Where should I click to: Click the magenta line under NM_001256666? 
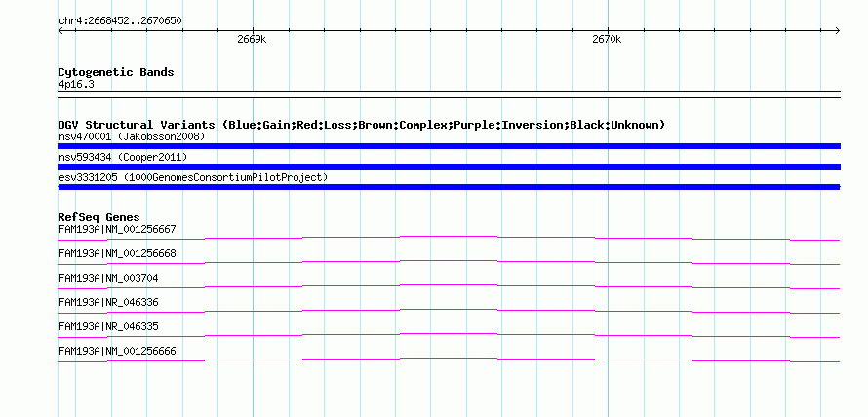tap(449, 360)
